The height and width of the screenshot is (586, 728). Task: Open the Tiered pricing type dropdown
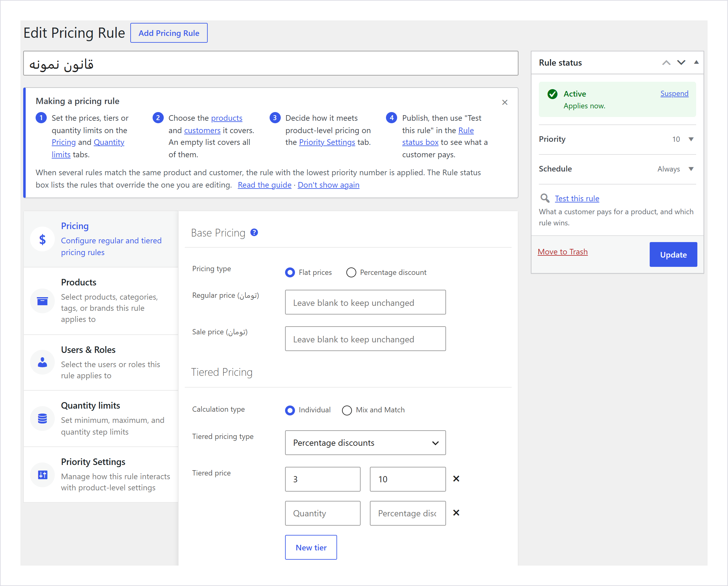coord(365,442)
